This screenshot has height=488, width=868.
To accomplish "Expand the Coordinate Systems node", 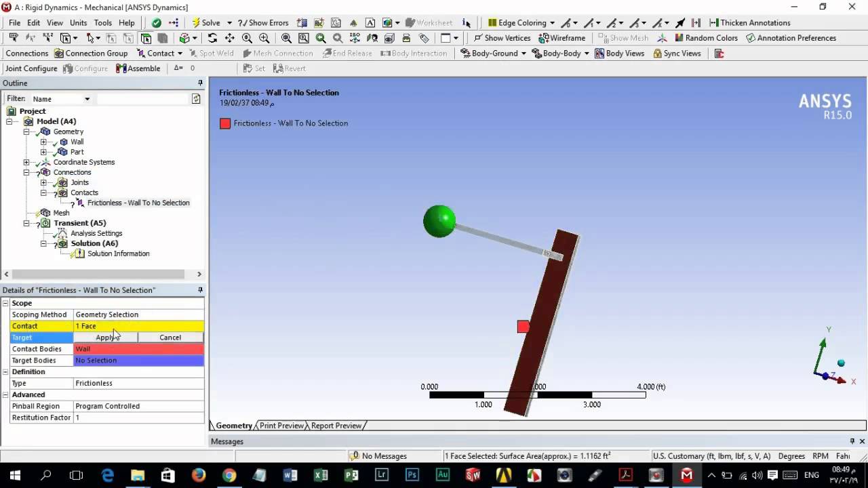I will pos(26,162).
